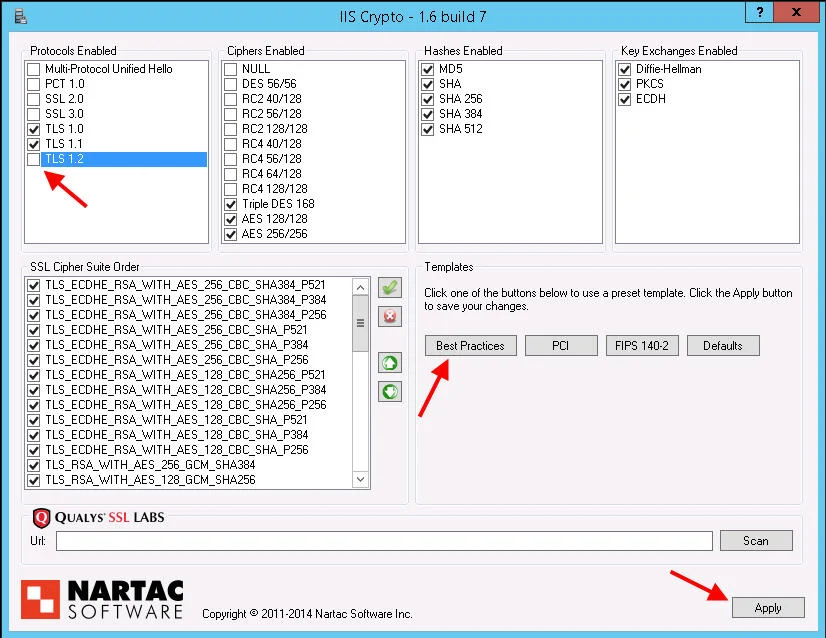This screenshot has height=638, width=826.
Task: Uncheck TLS_RSA_WITH_AES_256_GCM_SHA384 suite
Action: (34, 465)
